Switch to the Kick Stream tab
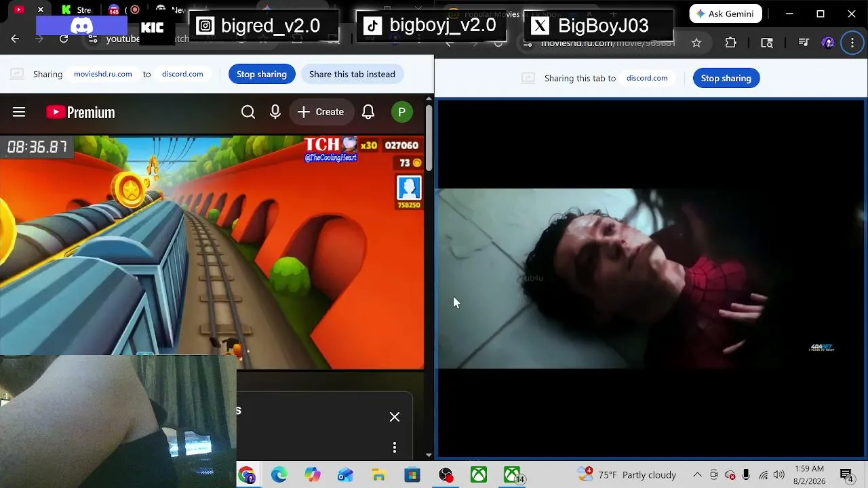 click(76, 9)
